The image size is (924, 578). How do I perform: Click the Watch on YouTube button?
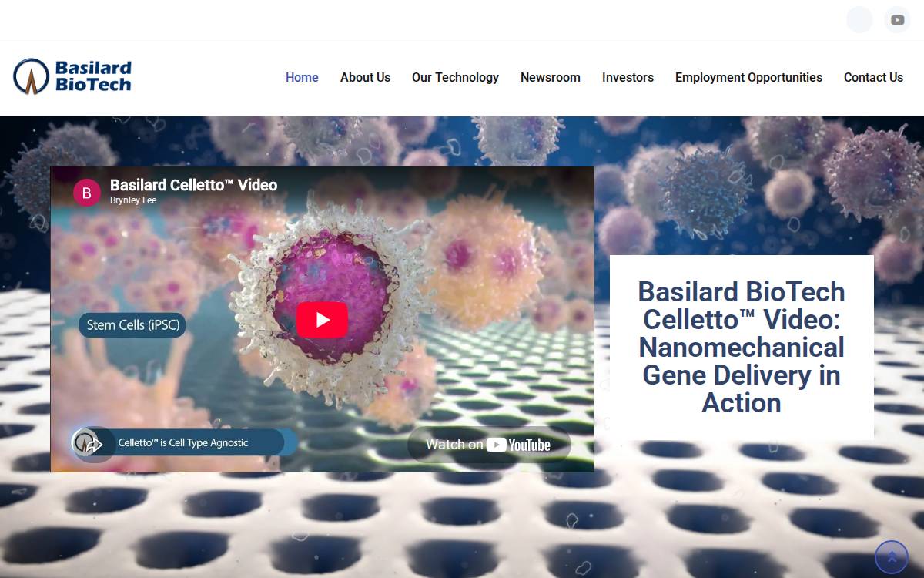tap(489, 444)
